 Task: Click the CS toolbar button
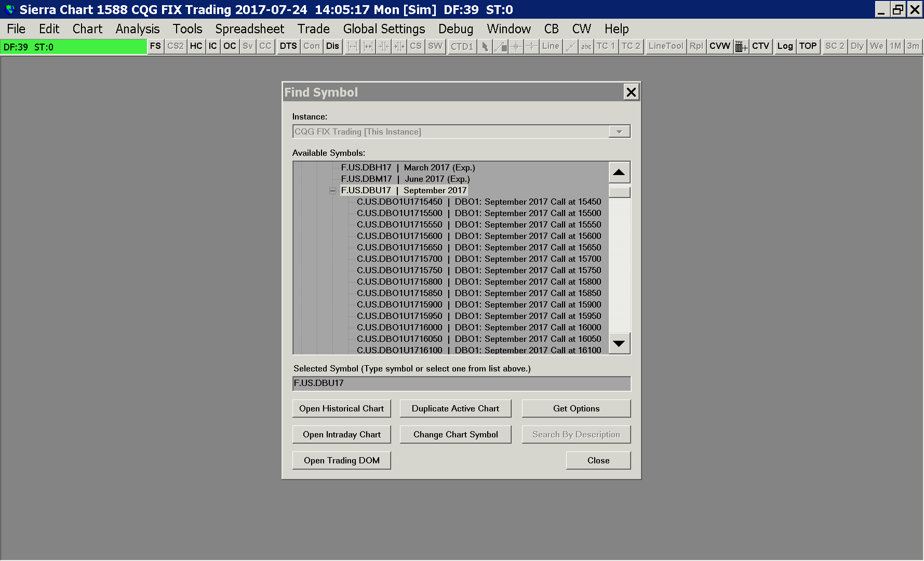coord(416,46)
